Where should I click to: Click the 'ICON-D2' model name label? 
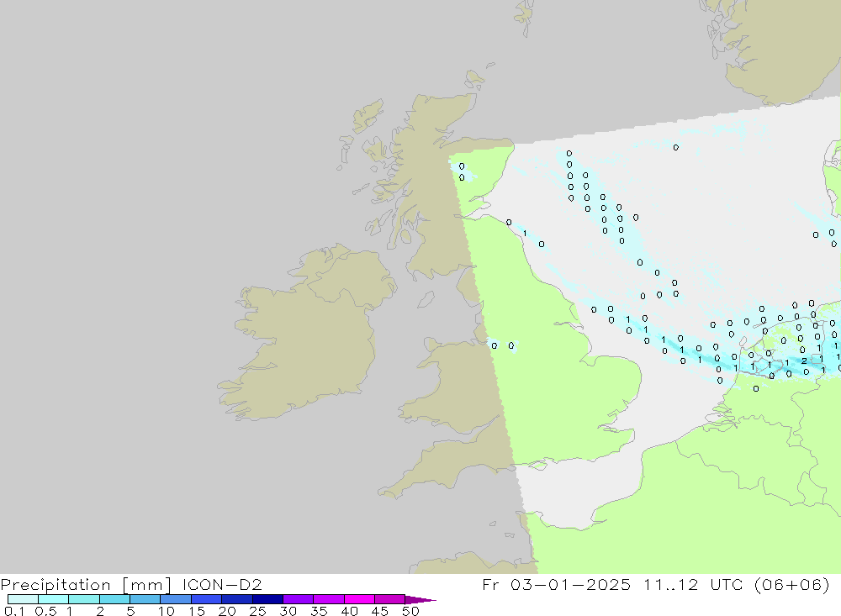pos(222,584)
